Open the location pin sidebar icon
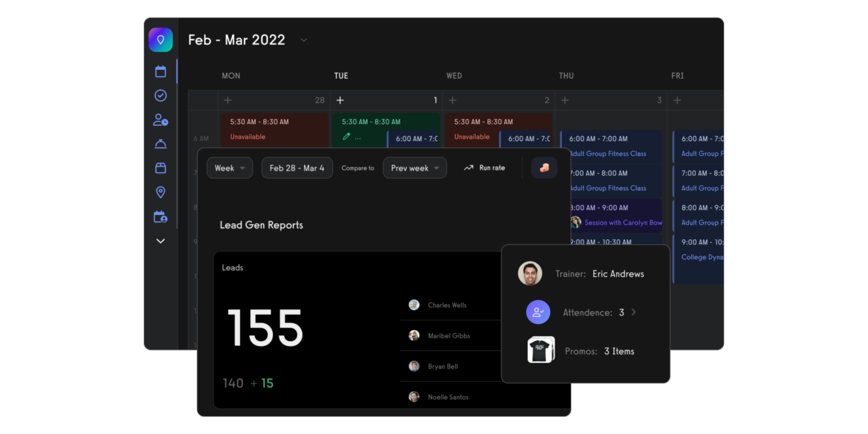 [x=161, y=192]
